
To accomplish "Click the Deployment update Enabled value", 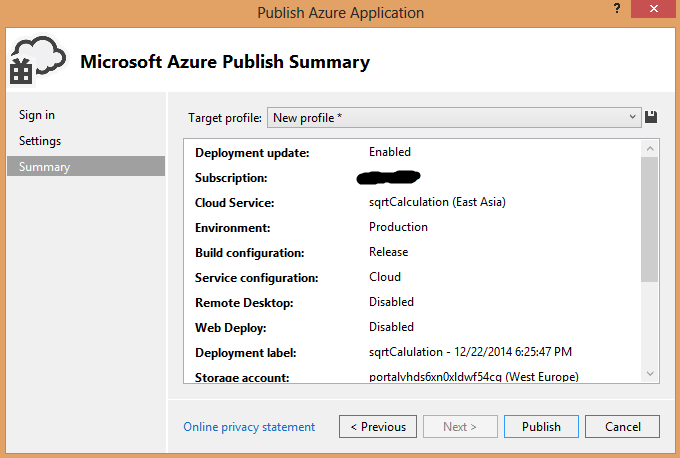I will (x=390, y=152).
